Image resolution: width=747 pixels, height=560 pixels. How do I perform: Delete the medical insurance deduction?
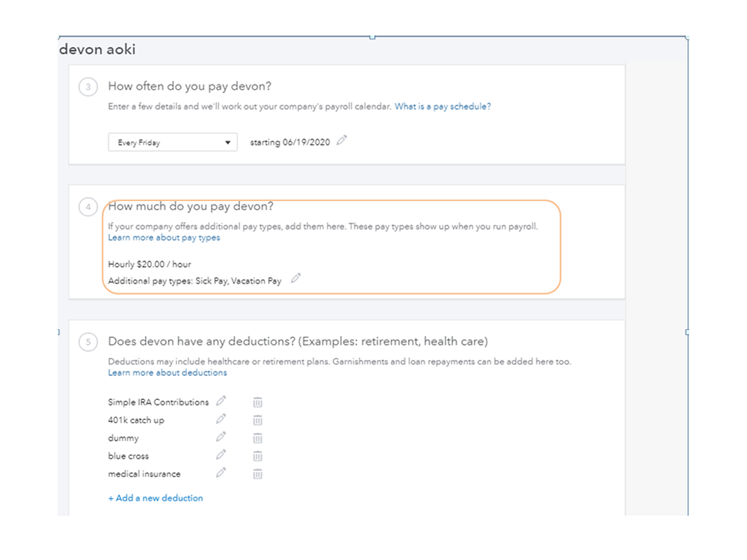pyautogui.click(x=257, y=474)
